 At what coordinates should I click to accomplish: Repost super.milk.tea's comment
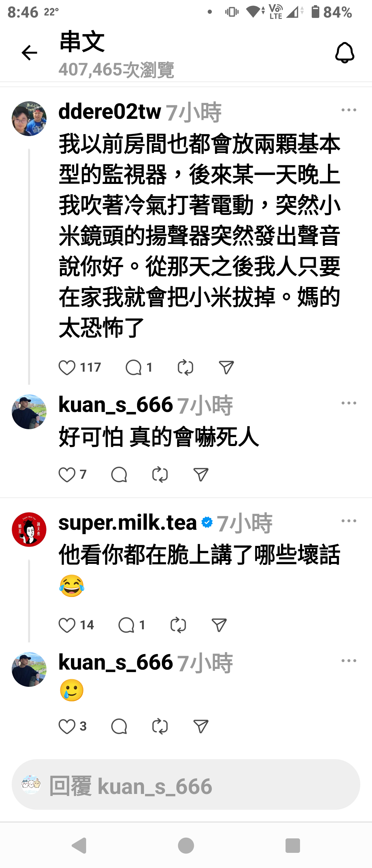(178, 625)
